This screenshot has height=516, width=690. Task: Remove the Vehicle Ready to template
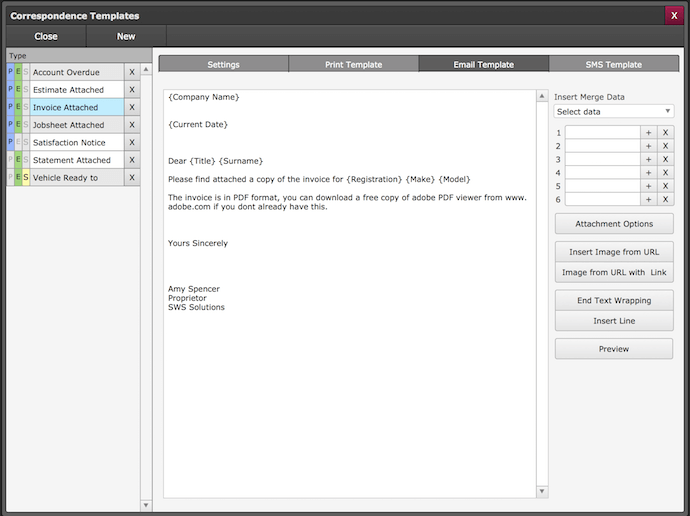[131, 178]
